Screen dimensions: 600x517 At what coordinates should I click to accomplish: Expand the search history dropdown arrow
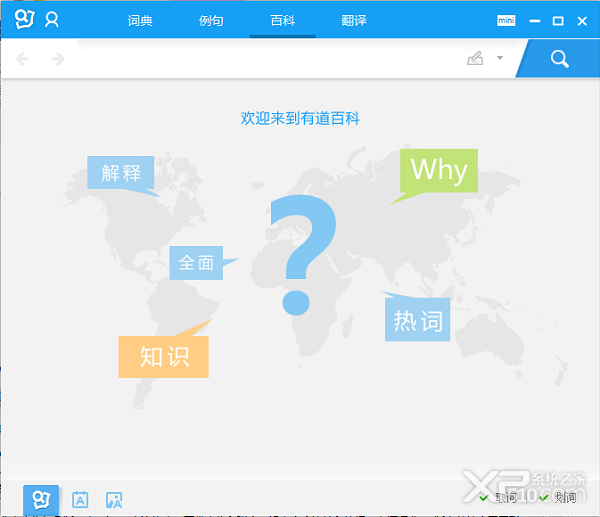coord(500,58)
